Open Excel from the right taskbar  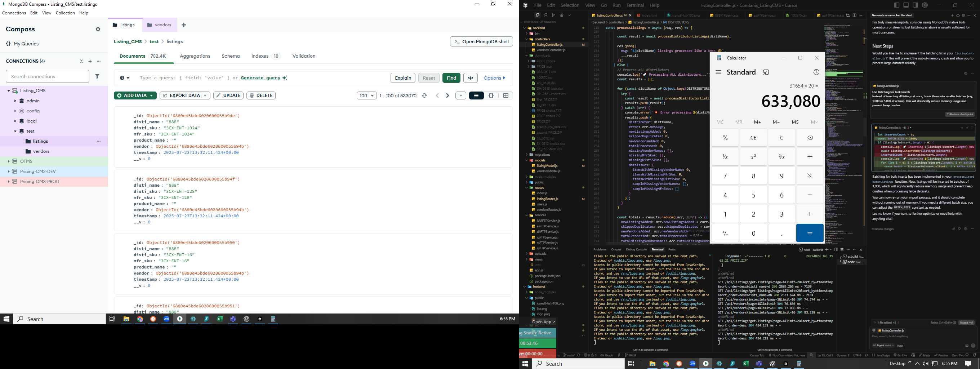746,364
